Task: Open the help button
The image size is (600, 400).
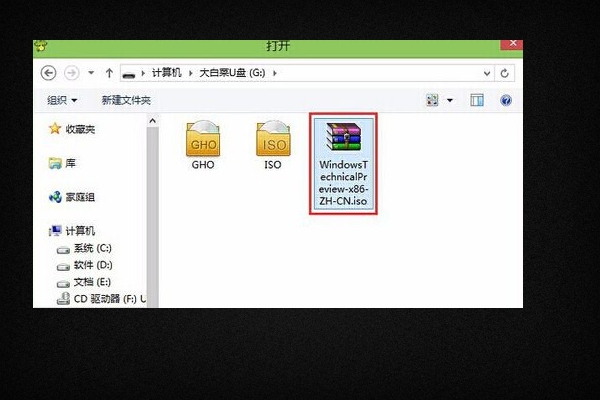Action: point(506,101)
